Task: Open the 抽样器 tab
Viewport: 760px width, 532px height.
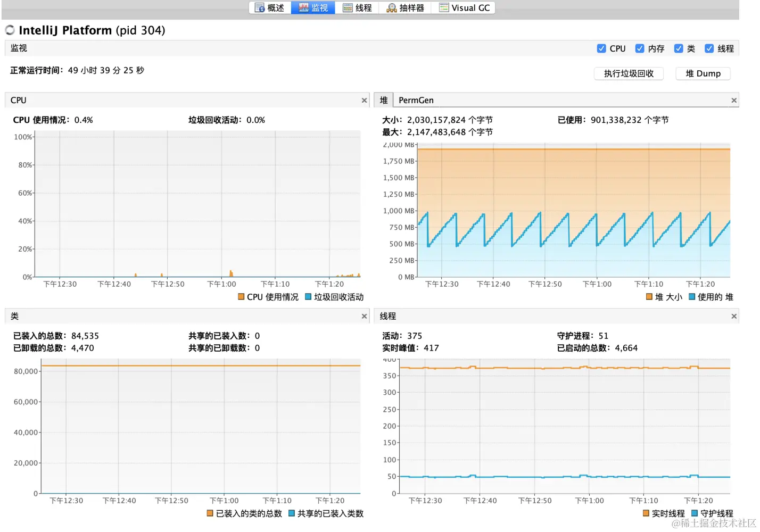Action: point(406,8)
